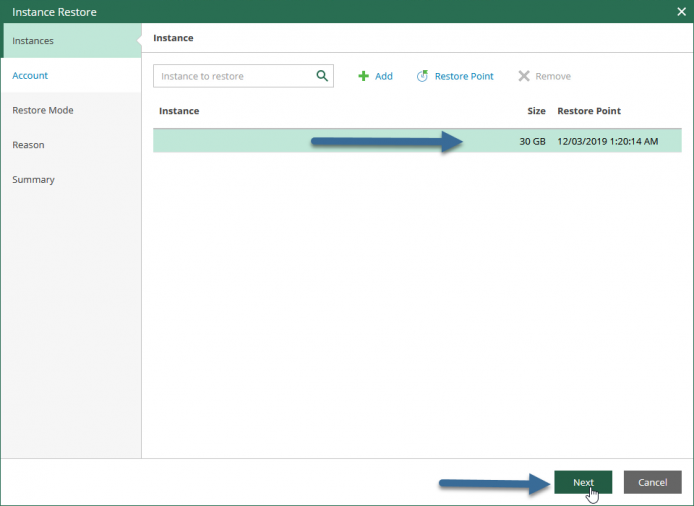Select the 30 GB instance row
694x506 pixels.
click(x=417, y=141)
